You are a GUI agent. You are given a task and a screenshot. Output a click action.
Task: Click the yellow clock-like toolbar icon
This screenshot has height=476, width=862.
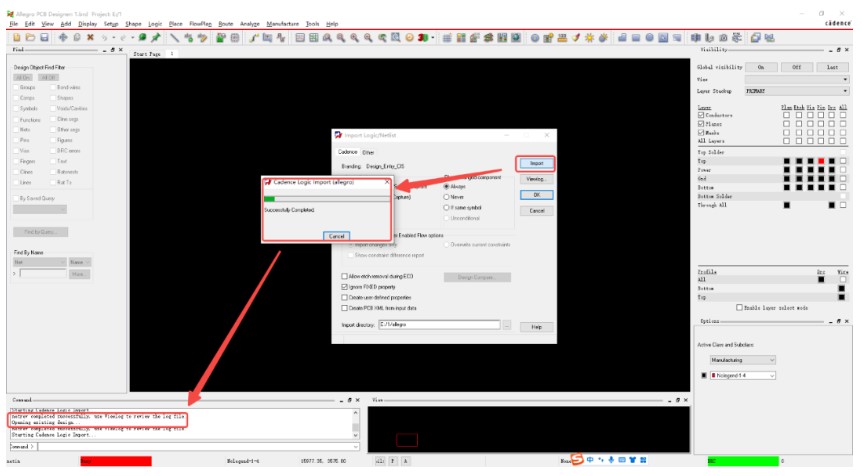point(410,37)
